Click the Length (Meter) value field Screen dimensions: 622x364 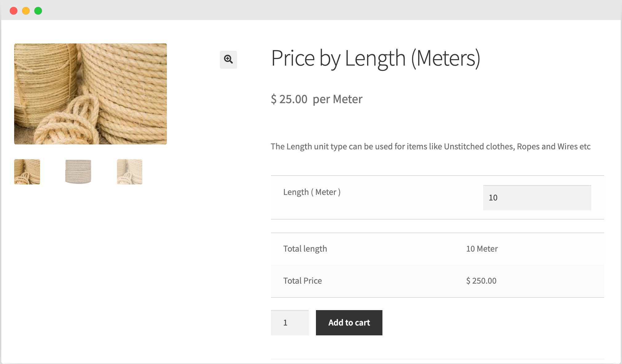tap(537, 197)
